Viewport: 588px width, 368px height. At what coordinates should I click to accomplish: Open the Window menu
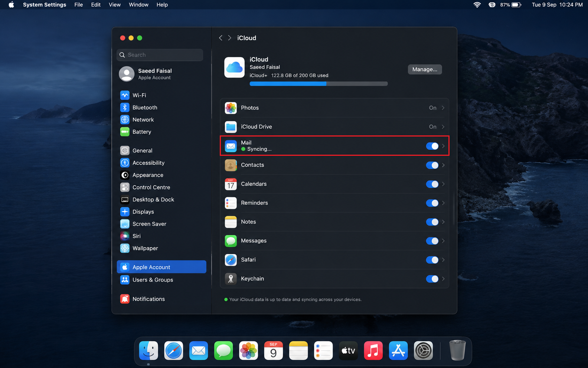138,5
